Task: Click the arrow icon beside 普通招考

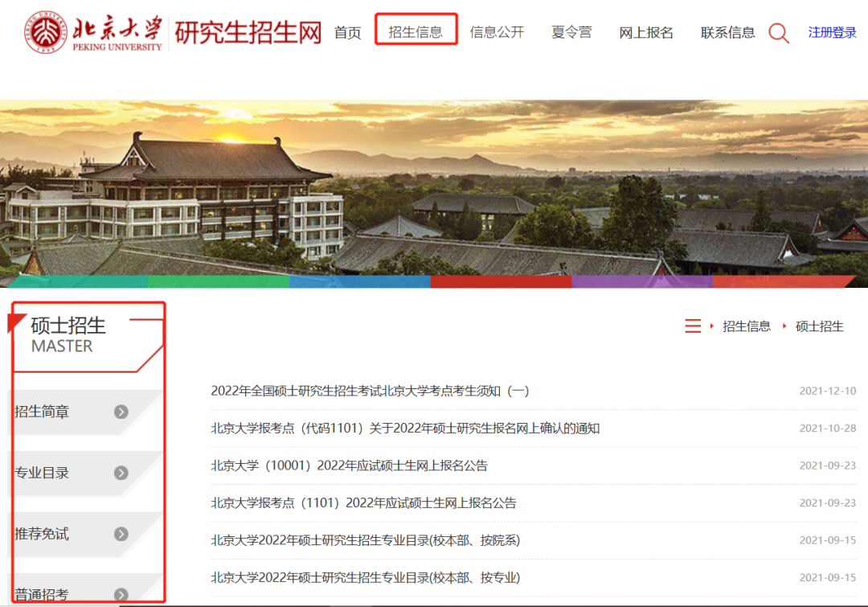Action: [x=121, y=595]
